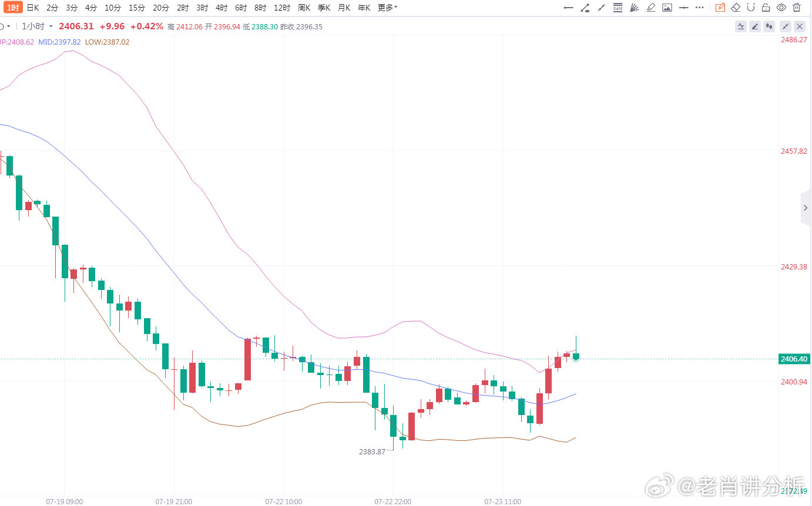Select the trend line segment tool
This screenshot has height=506, width=812.
(x=585, y=8)
